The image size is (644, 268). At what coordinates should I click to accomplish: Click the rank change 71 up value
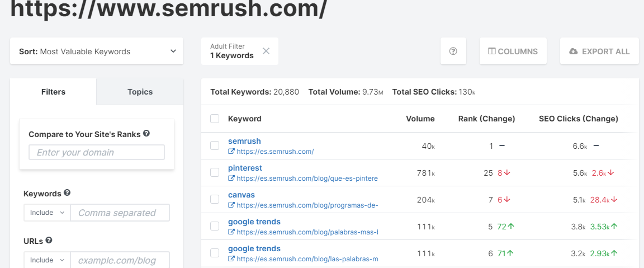click(x=502, y=253)
